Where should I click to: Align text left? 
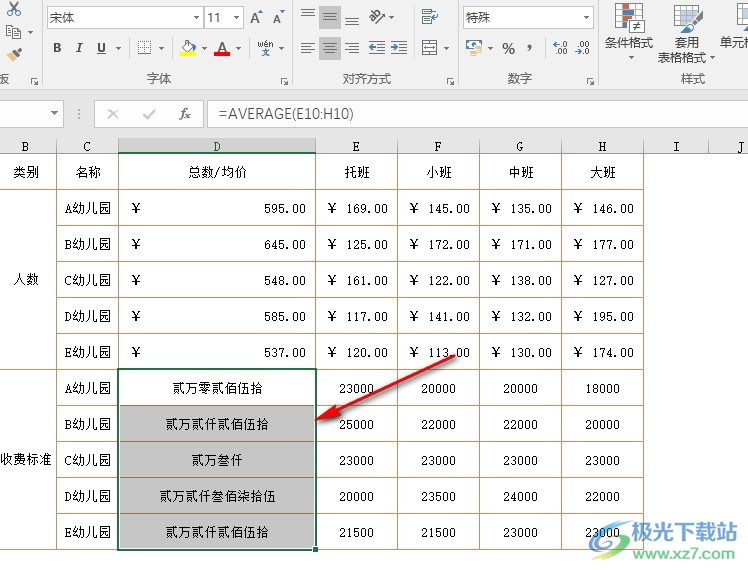pos(308,48)
